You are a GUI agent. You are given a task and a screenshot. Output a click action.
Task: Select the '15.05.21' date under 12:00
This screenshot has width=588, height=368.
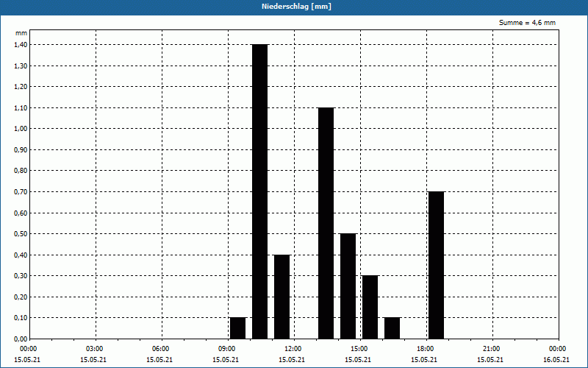(x=292, y=360)
